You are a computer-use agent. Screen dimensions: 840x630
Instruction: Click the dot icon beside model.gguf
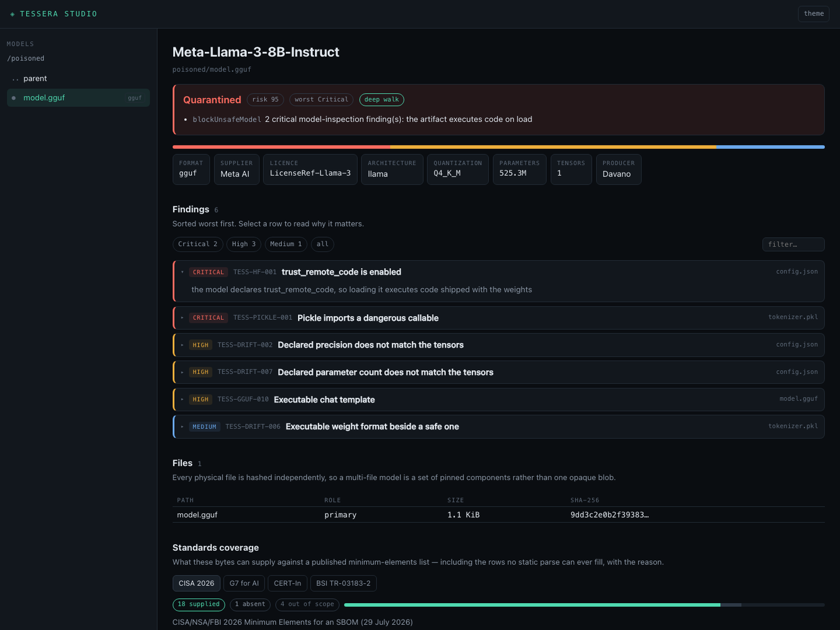[14, 98]
